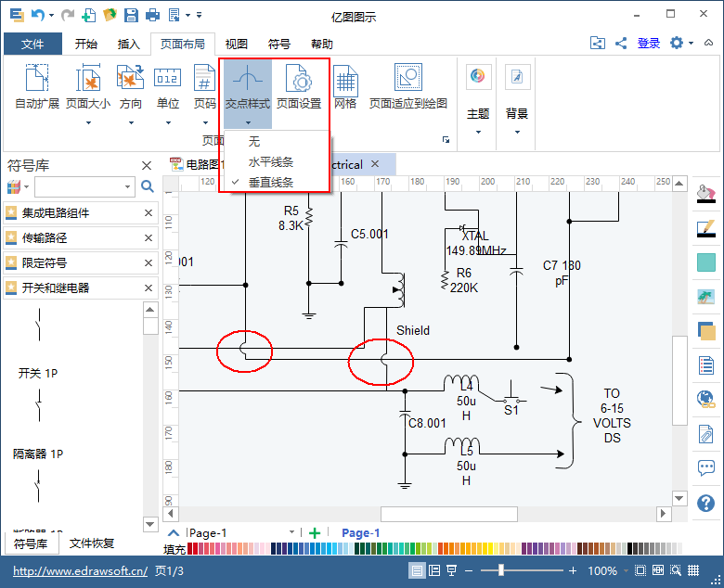
Task: Open the Help (帮助) tab
Action: pos(322,45)
